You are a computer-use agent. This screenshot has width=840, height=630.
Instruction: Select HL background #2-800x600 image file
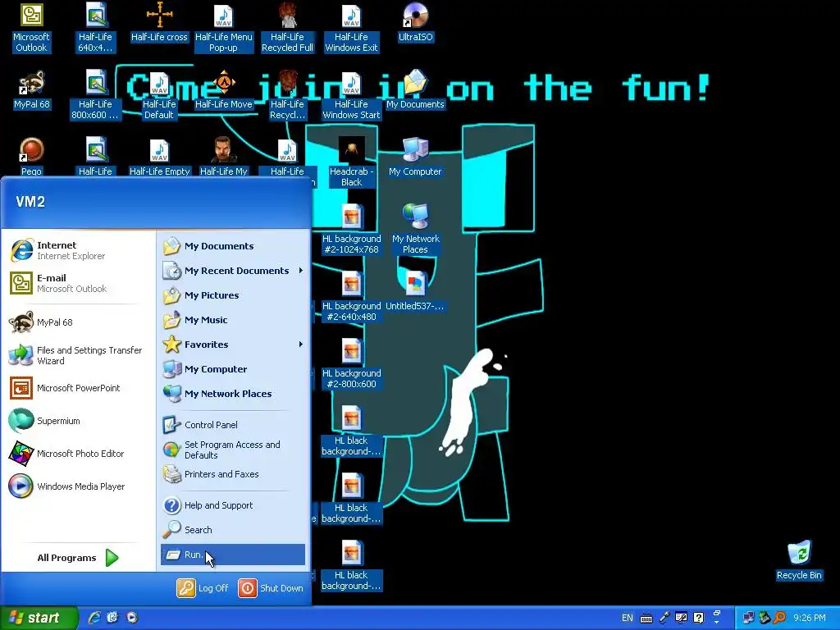click(351, 363)
